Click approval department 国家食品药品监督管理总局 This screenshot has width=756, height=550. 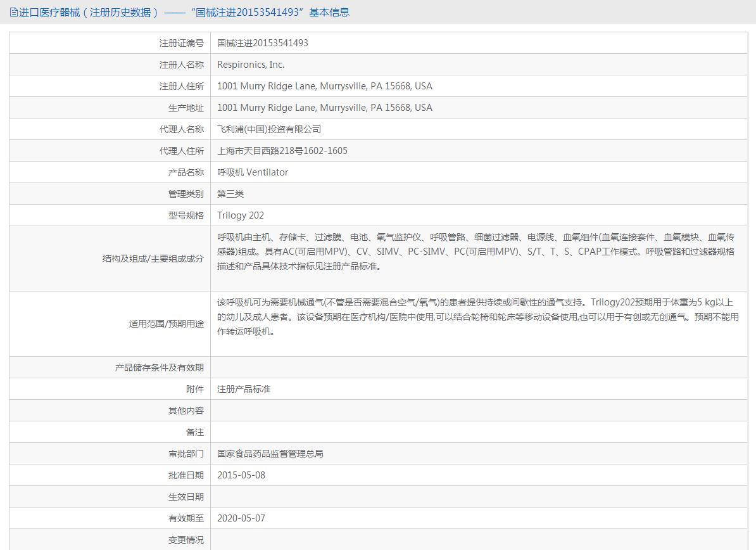(270, 454)
